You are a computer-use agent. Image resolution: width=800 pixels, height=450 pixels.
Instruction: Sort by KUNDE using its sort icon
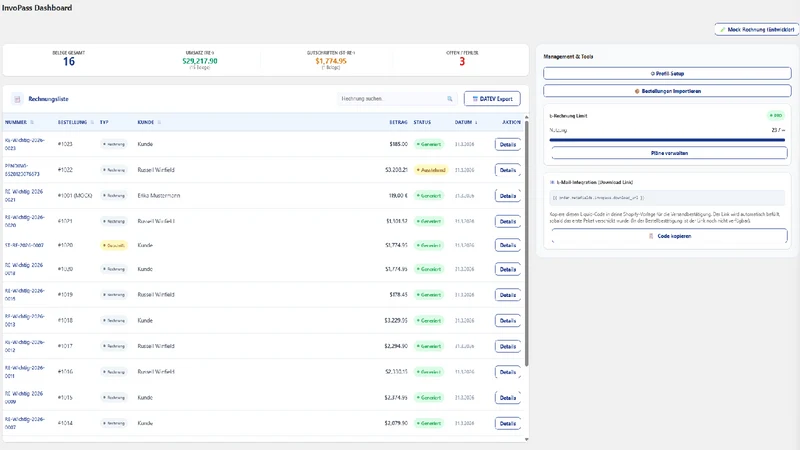(159, 122)
